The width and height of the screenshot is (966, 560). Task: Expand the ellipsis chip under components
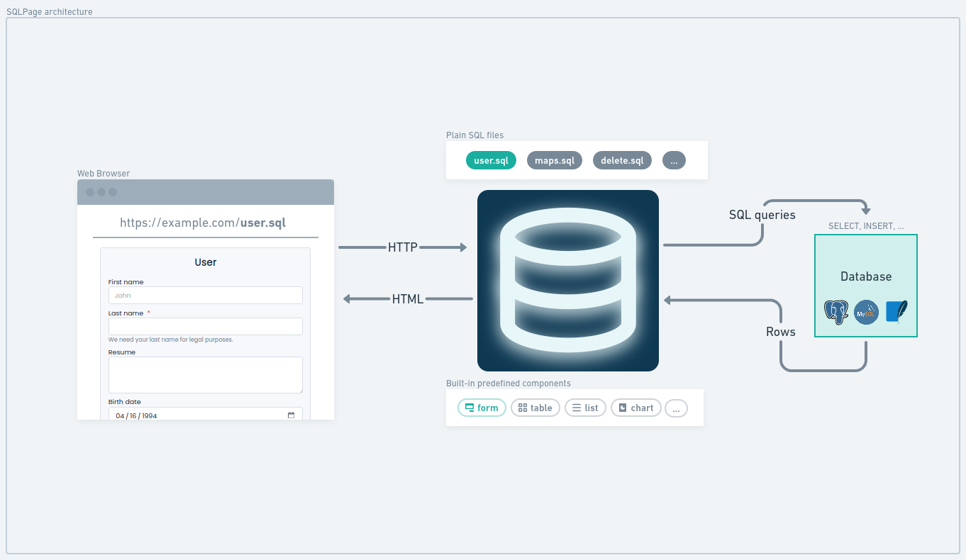coord(676,408)
